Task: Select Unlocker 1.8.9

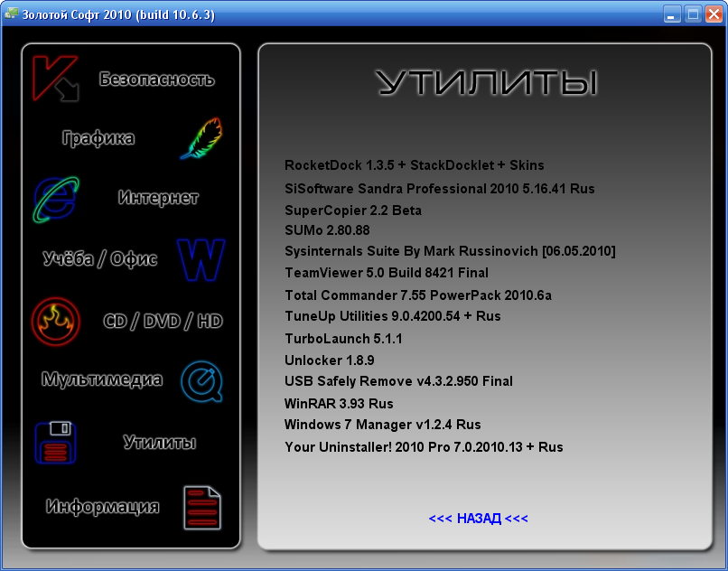Action: pyautogui.click(x=329, y=360)
